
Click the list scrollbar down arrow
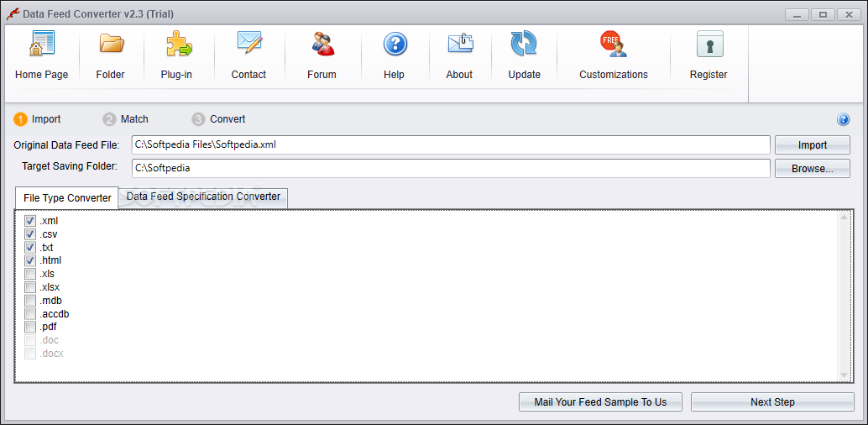point(844,375)
